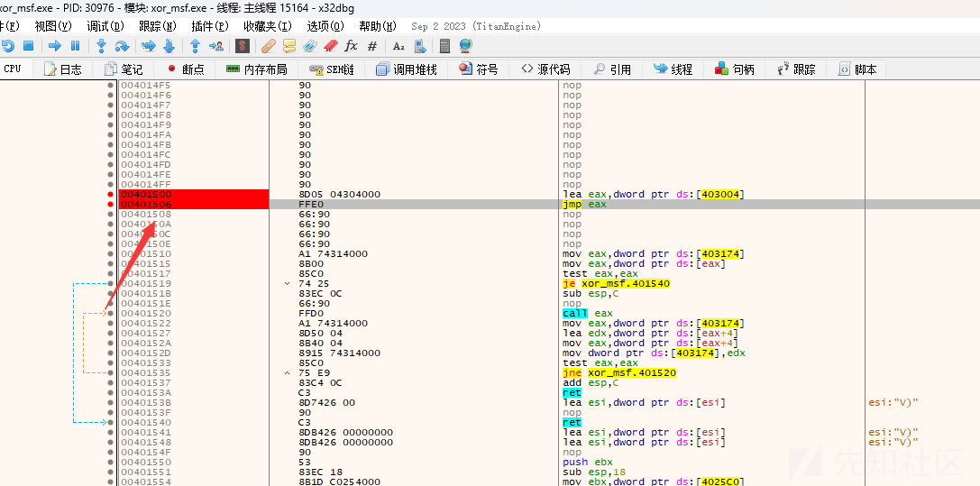980x486 pixels.
Task: Pause execution
Action: tap(75, 46)
